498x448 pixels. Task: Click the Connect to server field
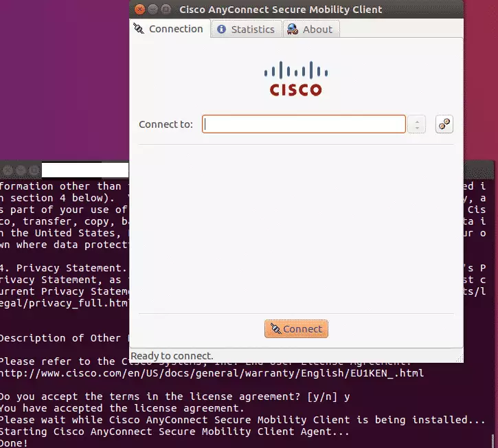tap(304, 124)
